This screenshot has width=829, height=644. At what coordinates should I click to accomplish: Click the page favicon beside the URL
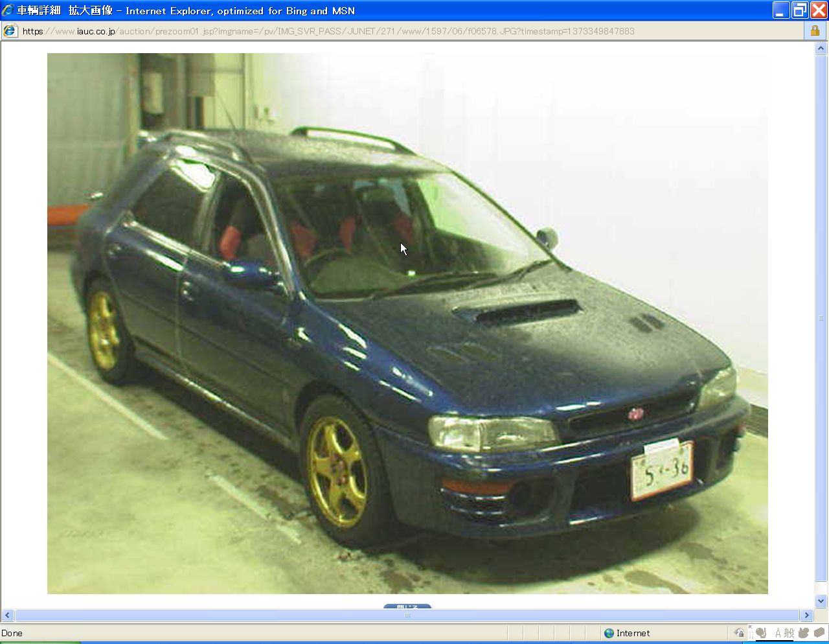coord(10,30)
